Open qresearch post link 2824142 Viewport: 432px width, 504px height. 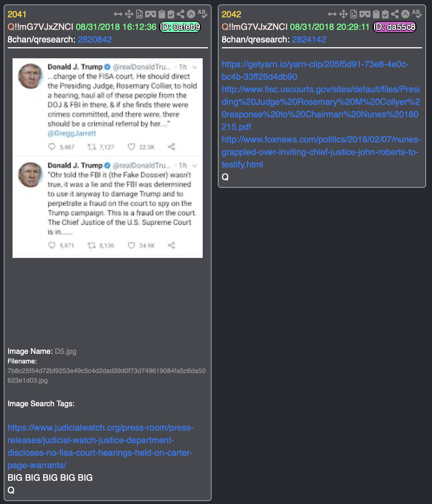pos(309,39)
